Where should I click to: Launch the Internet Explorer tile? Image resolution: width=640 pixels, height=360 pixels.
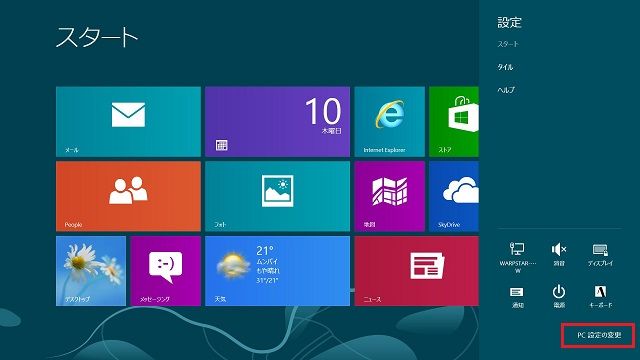390,122
